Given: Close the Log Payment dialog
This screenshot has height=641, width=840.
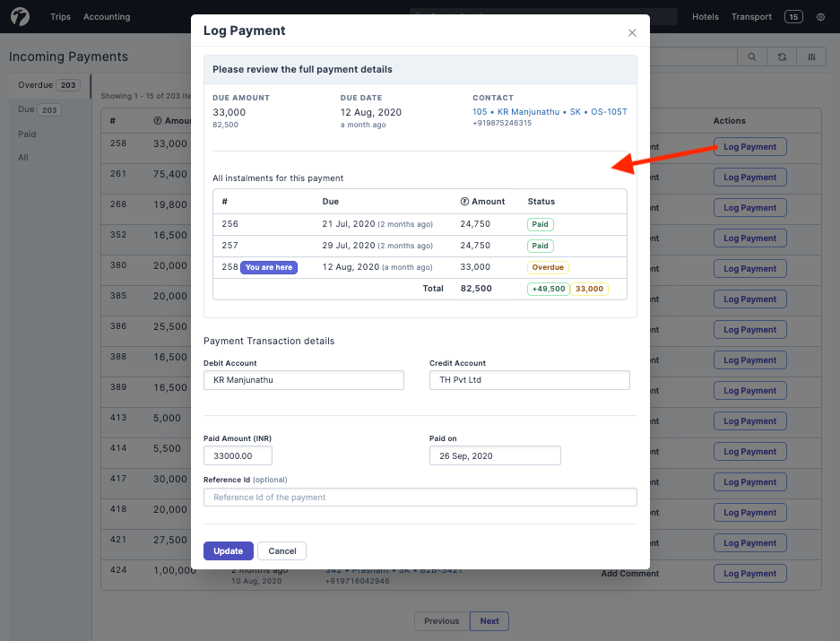Looking at the screenshot, I should pyautogui.click(x=632, y=31).
